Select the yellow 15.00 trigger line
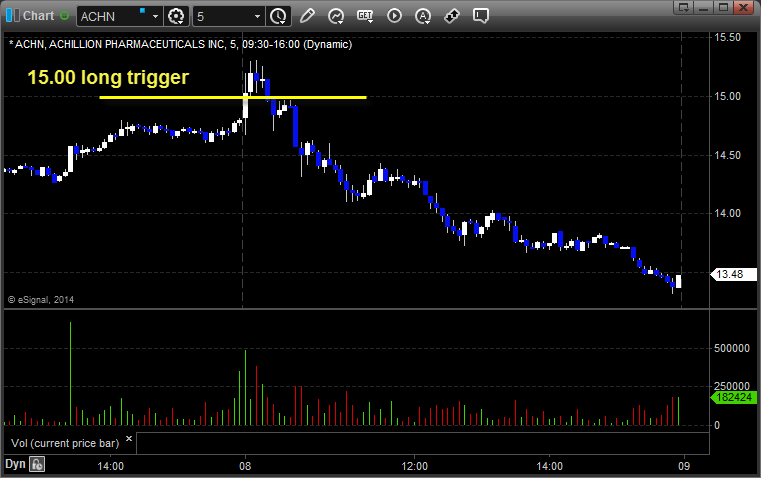Viewport: 761px width, 478px height. pos(233,98)
